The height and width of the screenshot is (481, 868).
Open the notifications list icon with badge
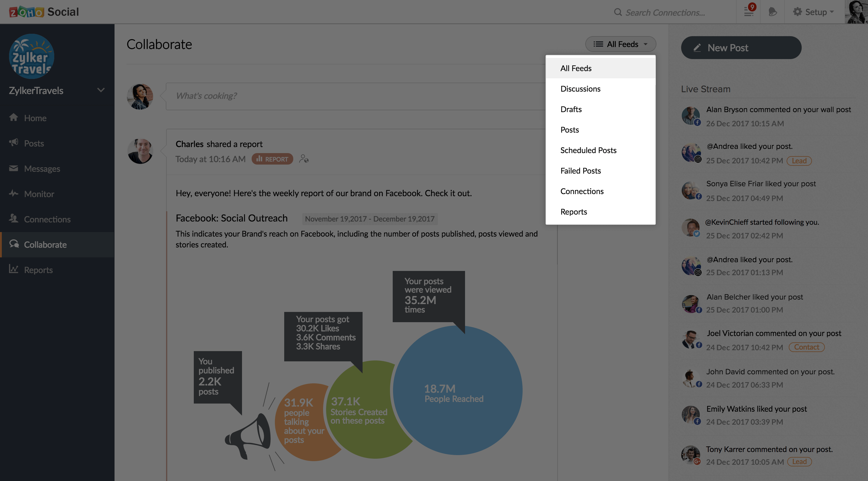pyautogui.click(x=749, y=12)
